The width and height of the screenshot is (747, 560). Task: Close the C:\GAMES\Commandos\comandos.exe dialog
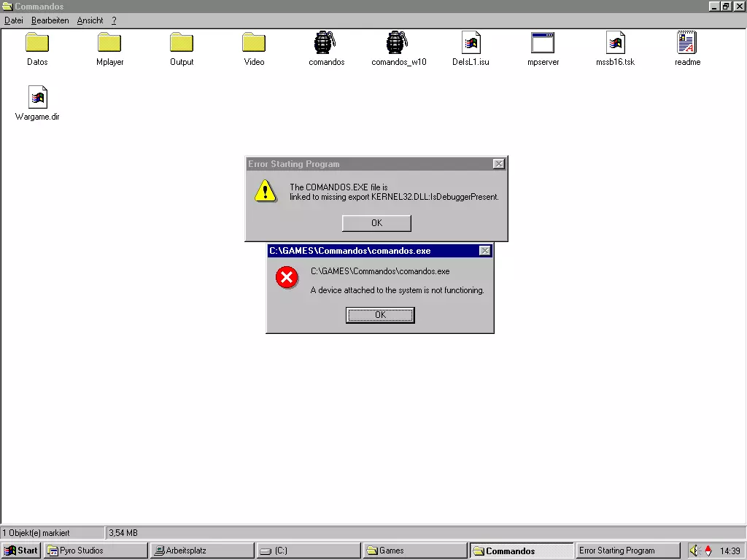484,251
